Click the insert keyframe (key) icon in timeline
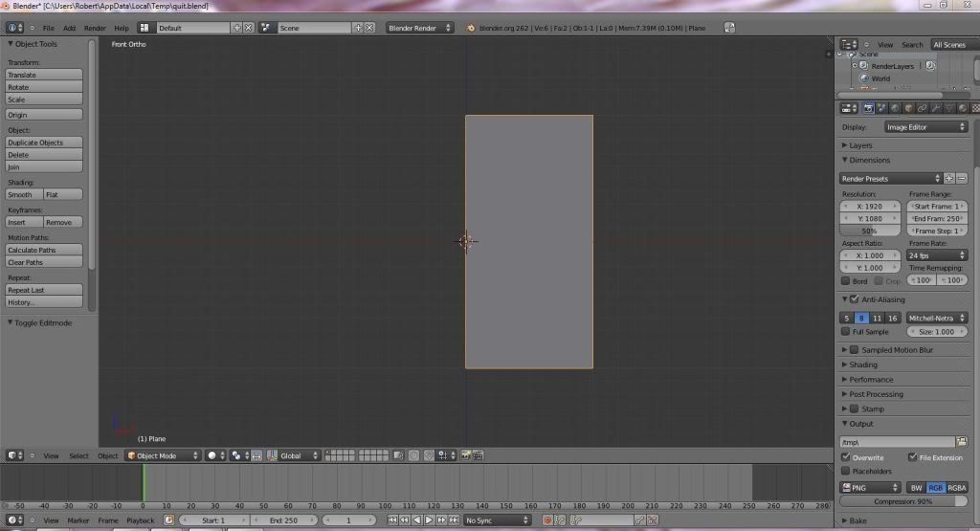The height and width of the screenshot is (531, 980). (x=639, y=520)
